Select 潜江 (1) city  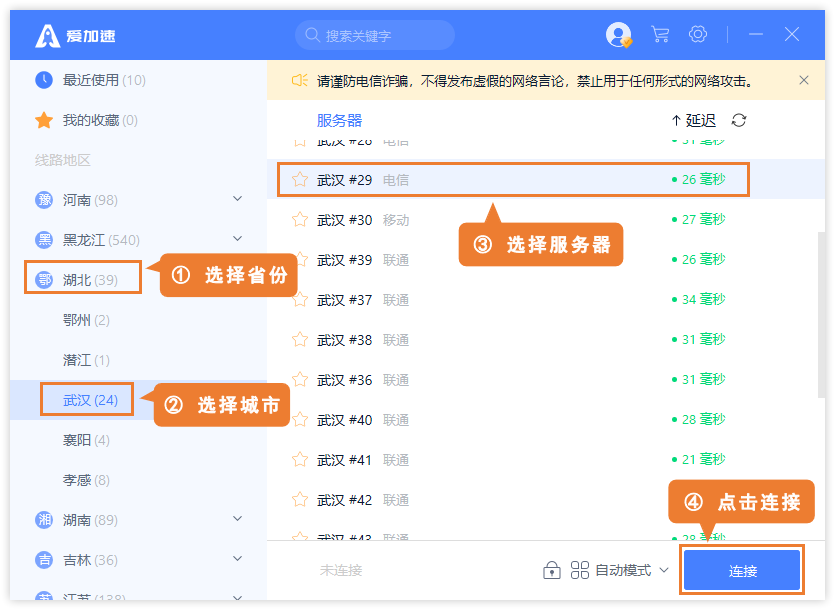[x=86, y=360]
